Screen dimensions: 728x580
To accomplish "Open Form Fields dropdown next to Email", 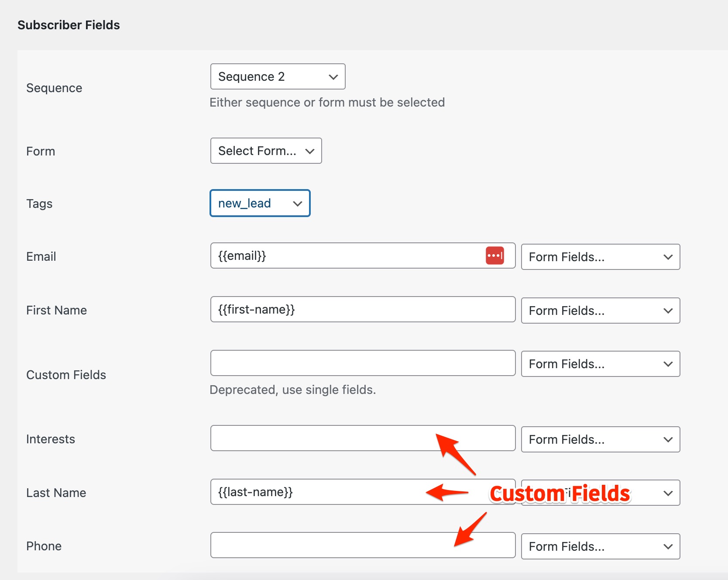I will click(601, 257).
